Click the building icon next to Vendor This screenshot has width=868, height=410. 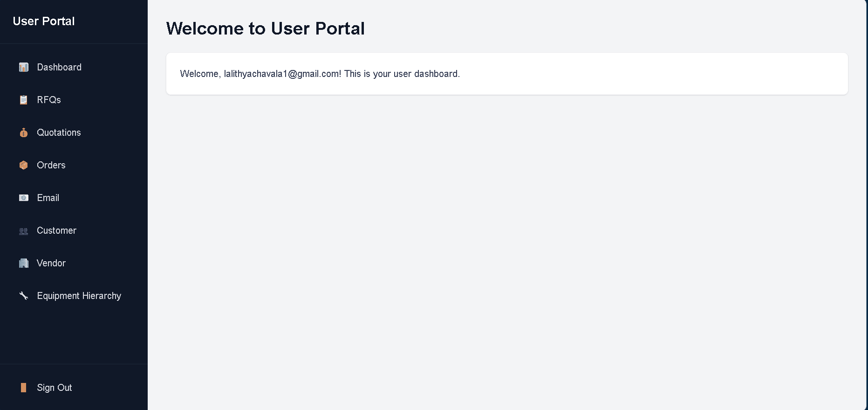(x=24, y=263)
